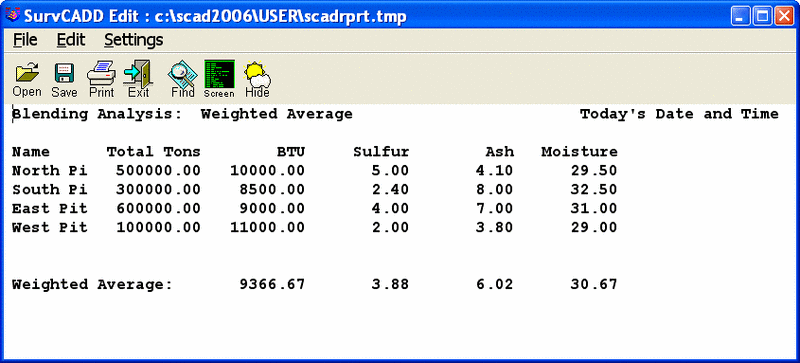Hide the window using the sun icon
800x363 pixels.
pyautogui.click(x=257, y=79)
